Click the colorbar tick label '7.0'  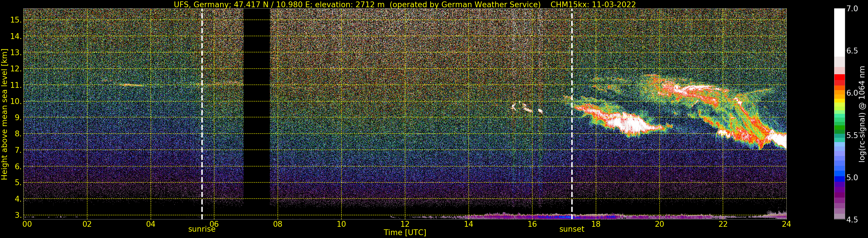852,8
